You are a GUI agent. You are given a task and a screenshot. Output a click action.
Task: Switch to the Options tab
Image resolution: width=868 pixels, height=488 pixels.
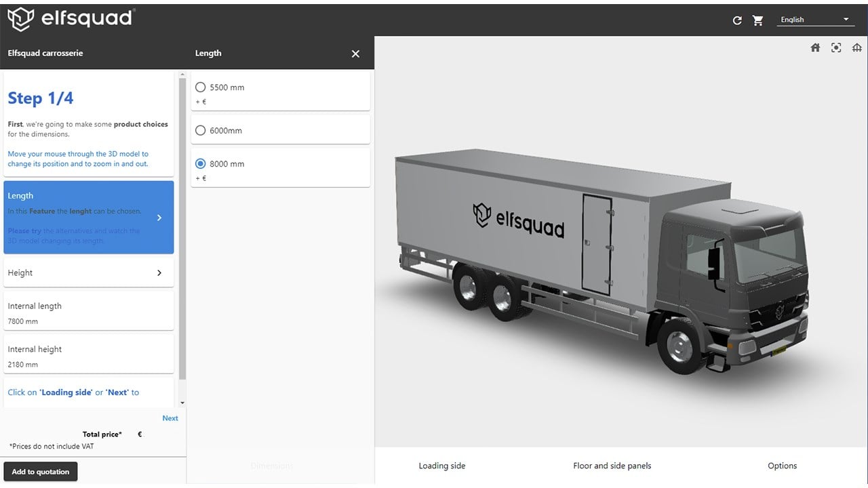(782, 466)
